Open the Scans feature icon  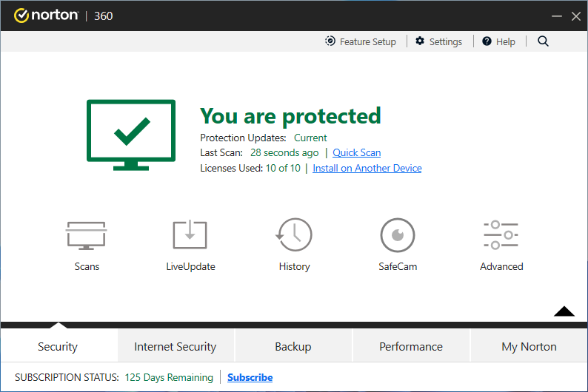pyautogui.click(x=87, y=236)
